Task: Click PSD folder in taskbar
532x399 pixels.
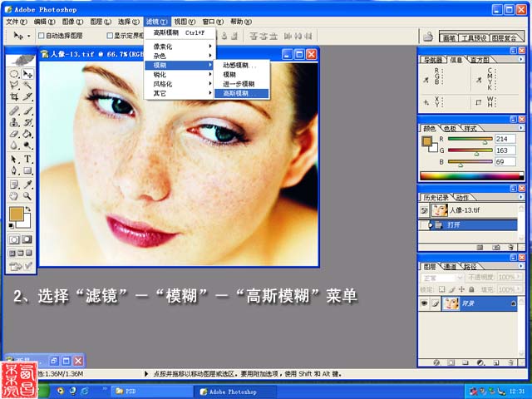Action: (152, 392)
